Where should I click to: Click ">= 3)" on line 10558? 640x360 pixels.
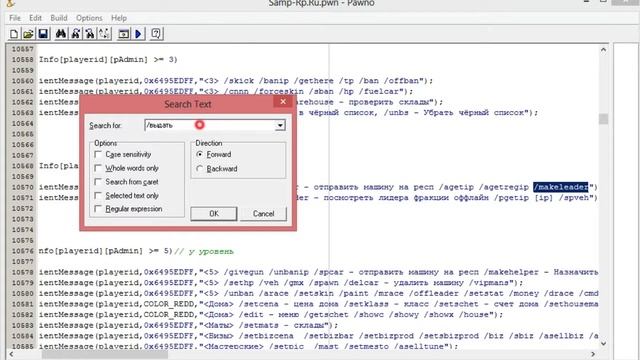click(x=165, y=60)
